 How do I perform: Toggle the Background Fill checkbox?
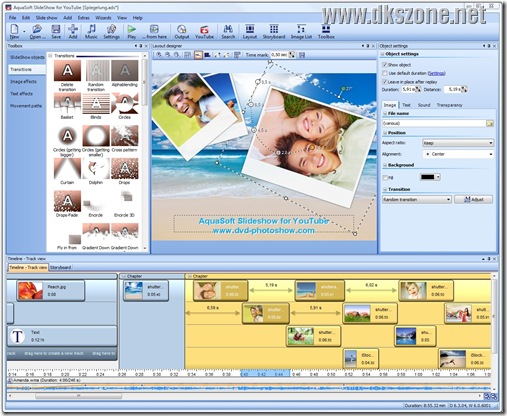point(385,177)
